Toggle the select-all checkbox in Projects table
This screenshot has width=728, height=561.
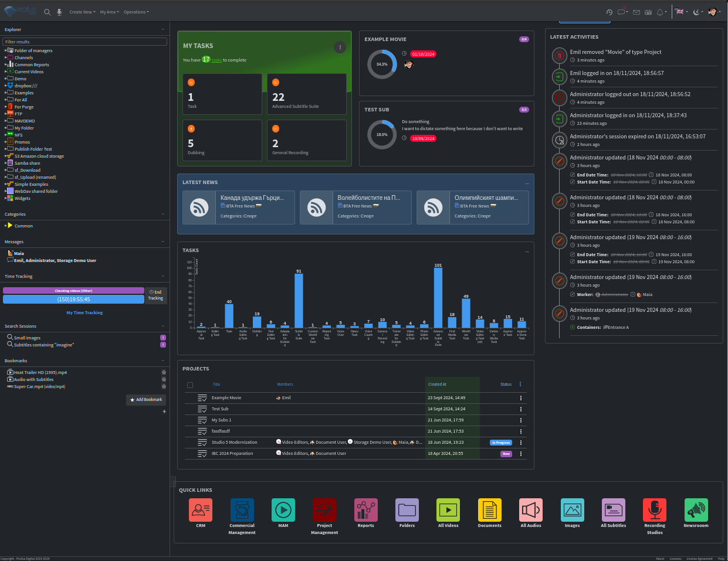[x=190, y=385]
